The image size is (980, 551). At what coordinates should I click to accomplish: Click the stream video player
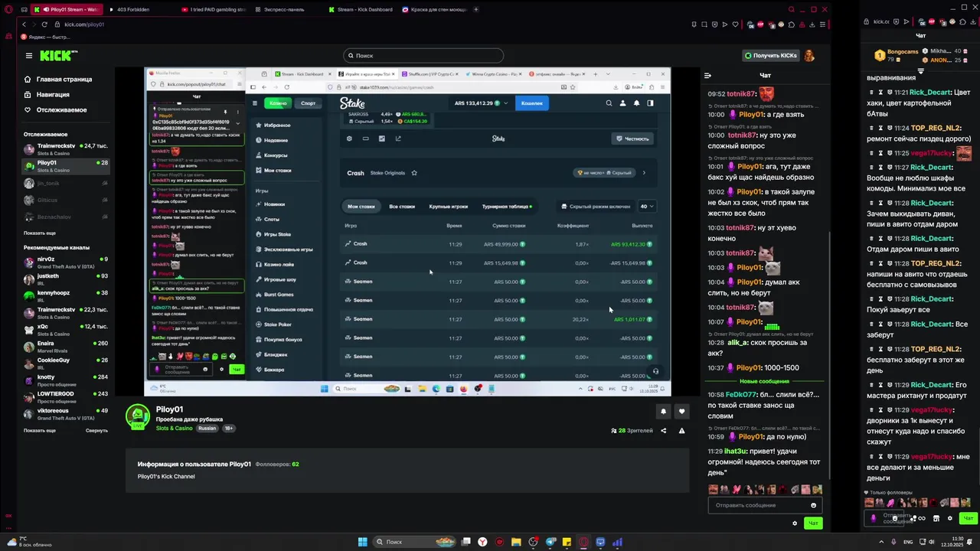pos(407,231)
